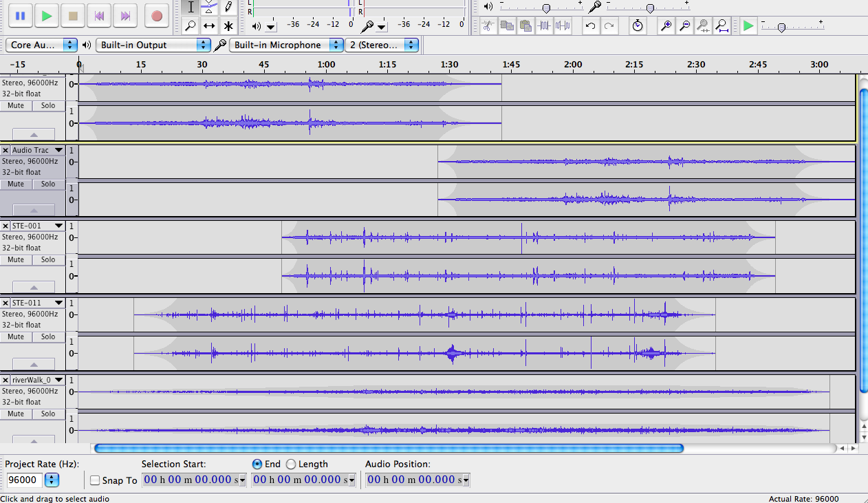Click the Redo arrow icon

click(609, 26)
